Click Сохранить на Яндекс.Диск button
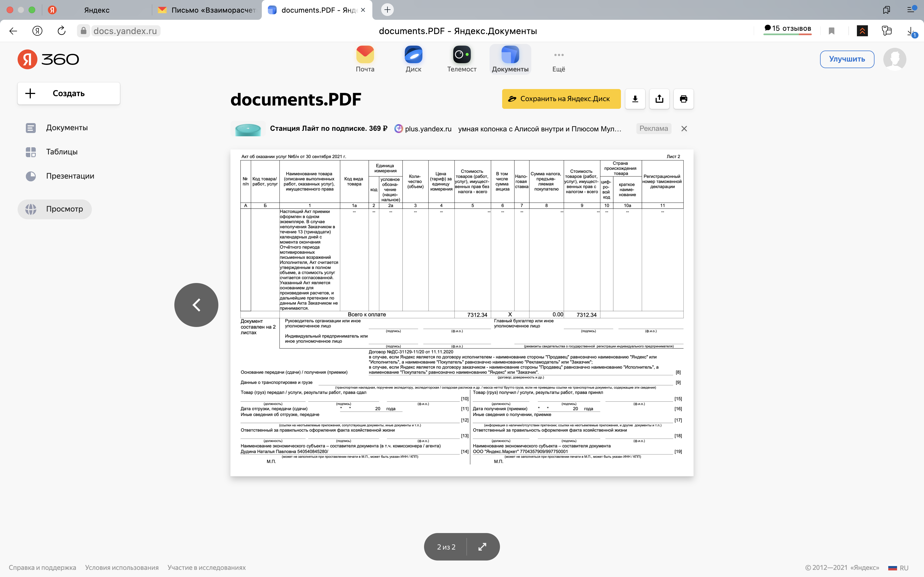The image size is (924, 577). (561, 99)
